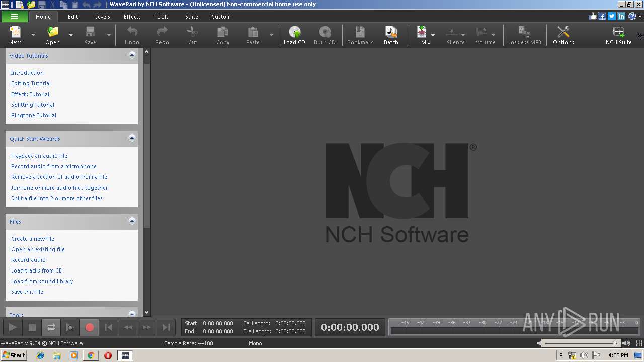Toggle the scrub playback button

pos(70,327)
